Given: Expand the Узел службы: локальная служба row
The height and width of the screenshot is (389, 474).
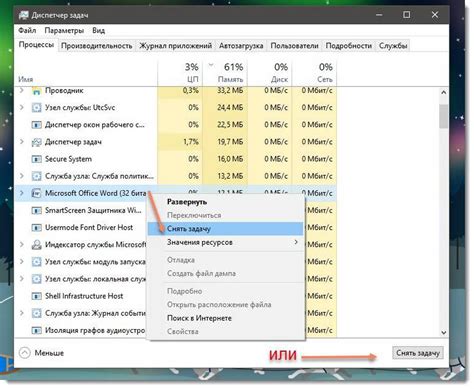Looking at the screenshot, I should 22,279.
